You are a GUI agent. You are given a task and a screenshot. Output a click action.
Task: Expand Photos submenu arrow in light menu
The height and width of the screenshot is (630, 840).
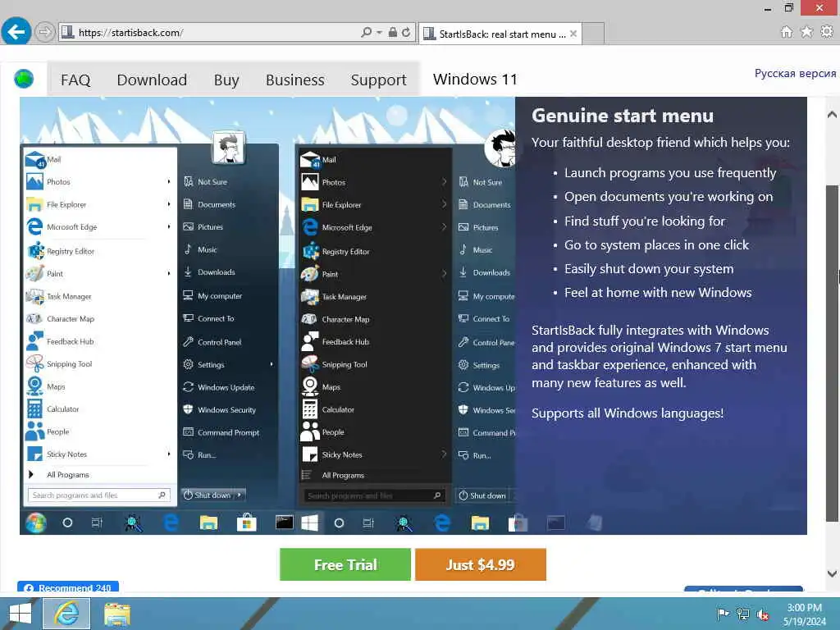coord(169,181)
